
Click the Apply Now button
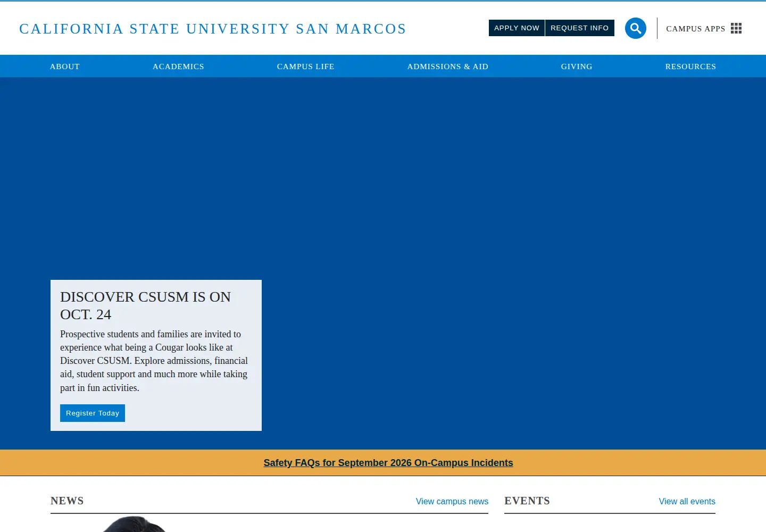click(517, 28)
